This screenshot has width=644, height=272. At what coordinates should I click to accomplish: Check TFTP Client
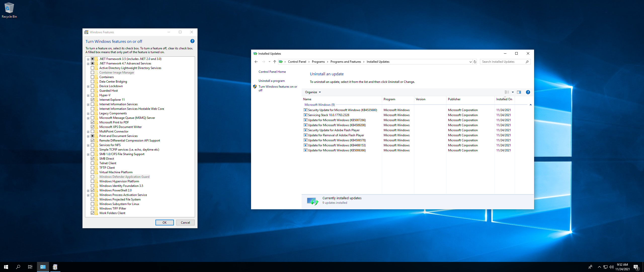coord(93,168)
